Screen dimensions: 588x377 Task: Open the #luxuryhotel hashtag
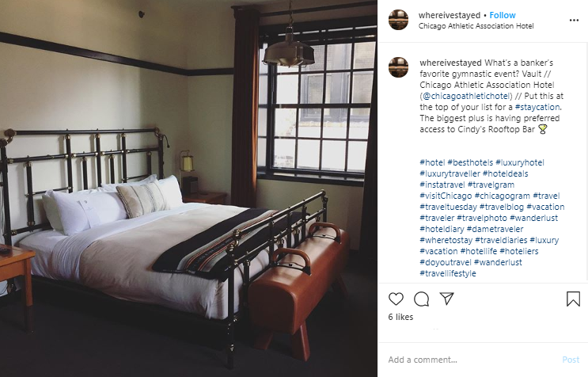click(520, 162)
